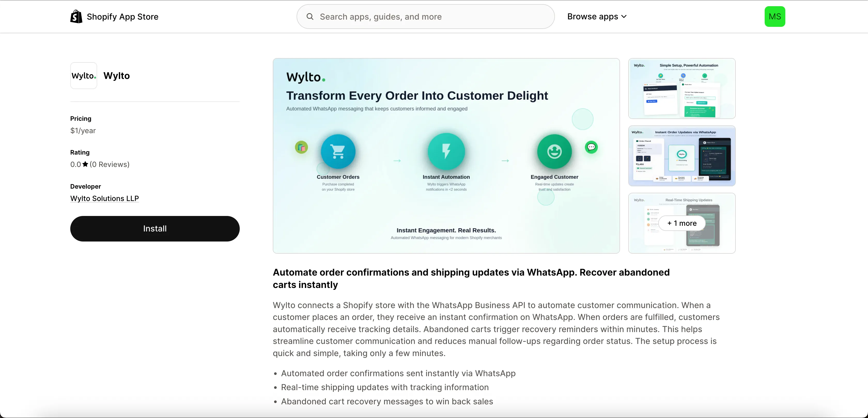Install the Wylto app
This screenshot has width=868, height=418.
tap(155, 229)
